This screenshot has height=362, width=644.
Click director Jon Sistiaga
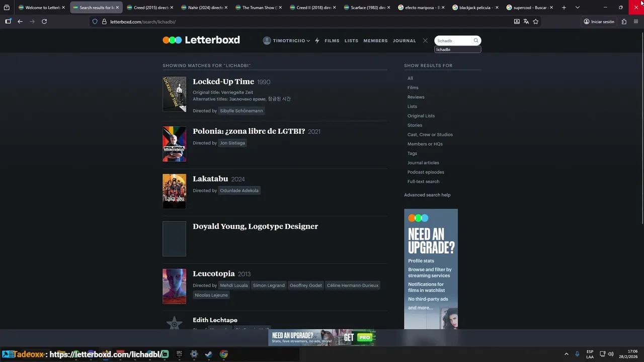point(232,143)
